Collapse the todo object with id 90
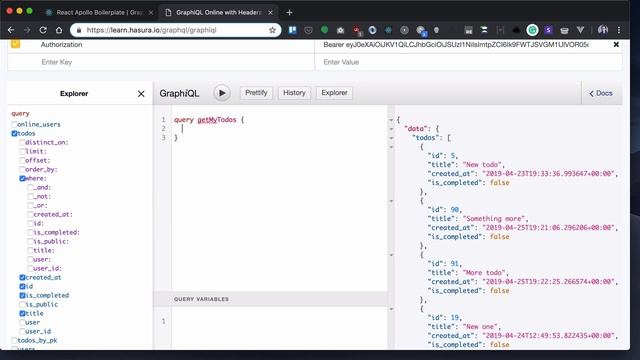 point(391,201)
